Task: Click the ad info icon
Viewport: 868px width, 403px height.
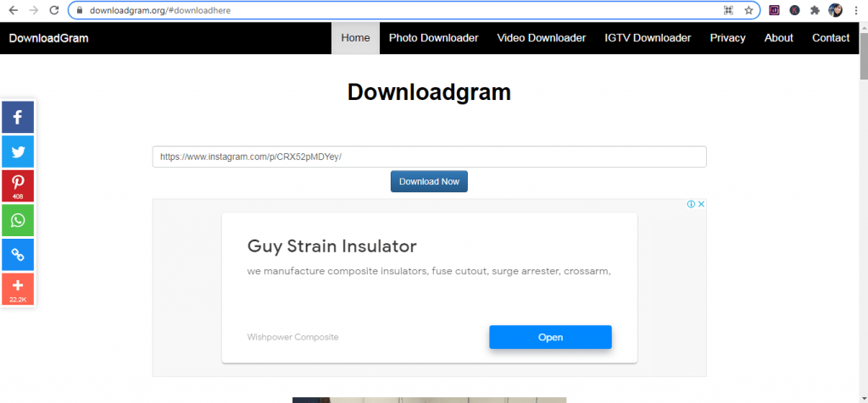Action: click(x=691, y=204)
